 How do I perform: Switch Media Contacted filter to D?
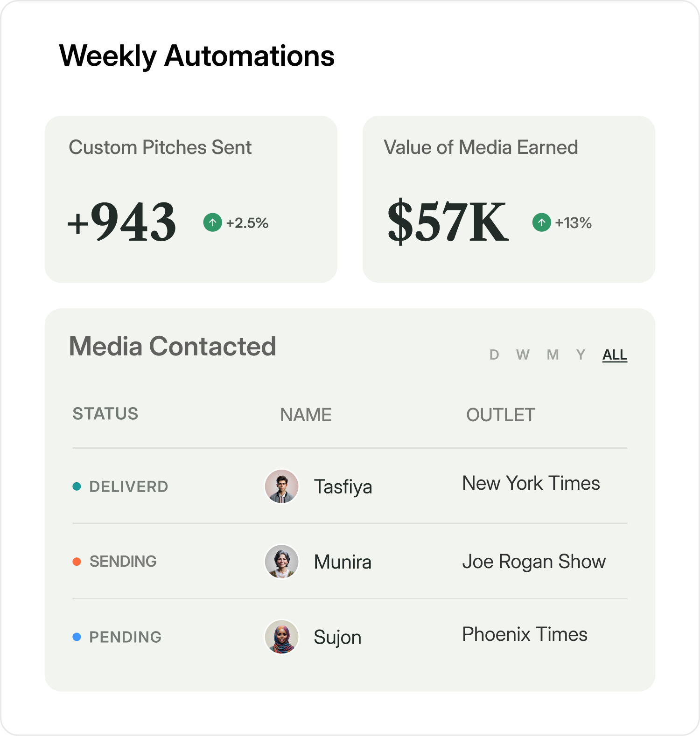point(494,355)
